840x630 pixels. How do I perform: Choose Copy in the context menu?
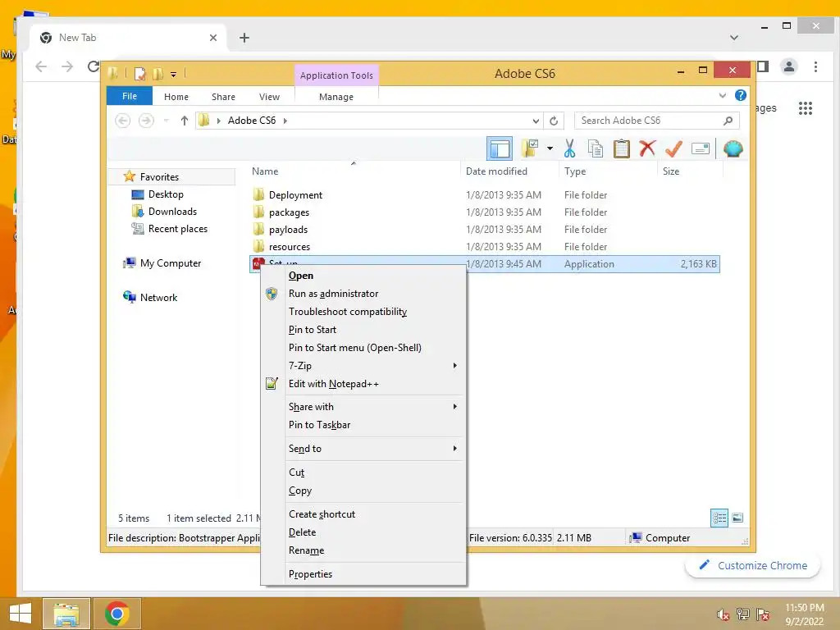click(363, 491)
